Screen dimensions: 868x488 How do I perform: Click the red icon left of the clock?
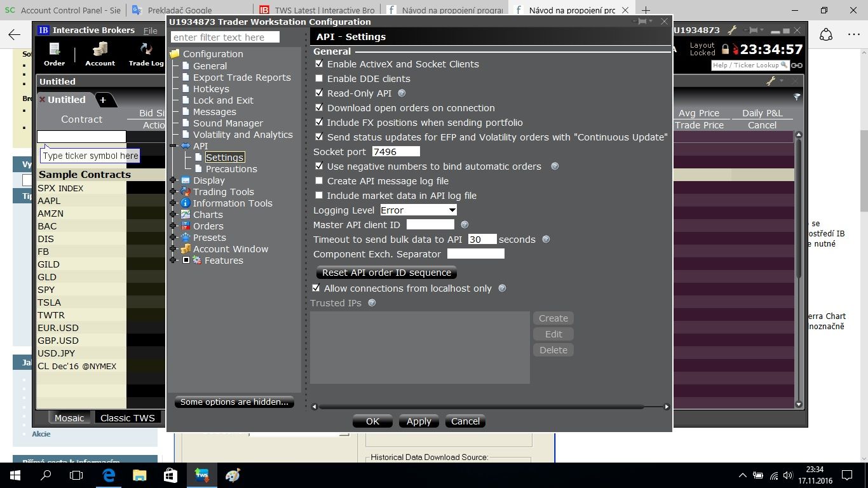(735, 50)
